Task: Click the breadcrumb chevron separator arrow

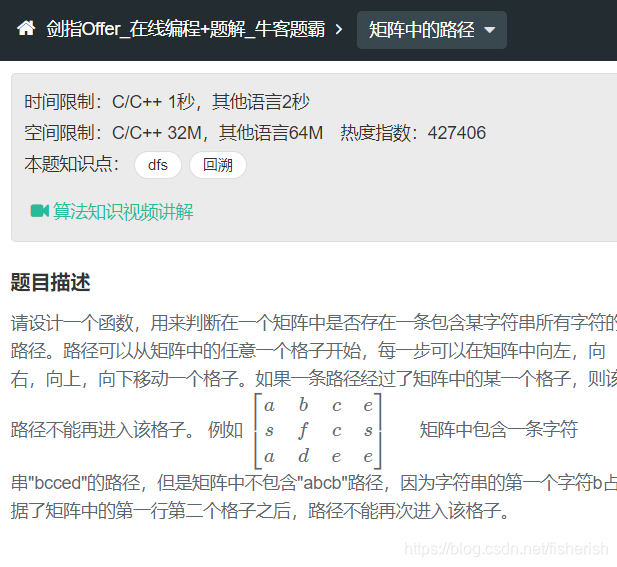Action: point(339,30)
